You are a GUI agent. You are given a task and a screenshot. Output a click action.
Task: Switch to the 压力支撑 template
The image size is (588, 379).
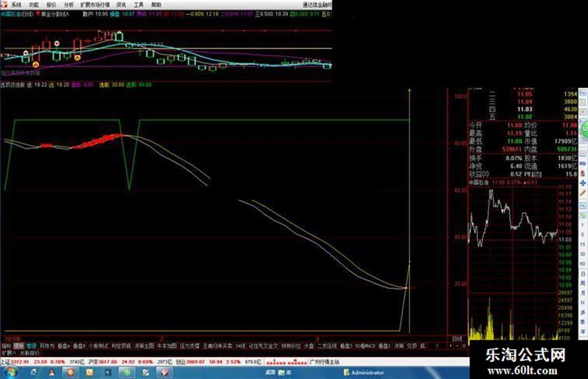pos(190,345)
